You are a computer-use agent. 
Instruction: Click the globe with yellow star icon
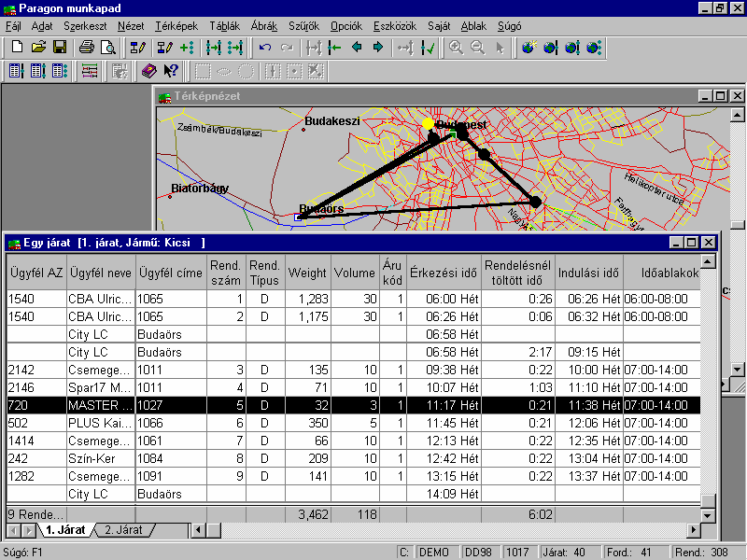[529, 48]
